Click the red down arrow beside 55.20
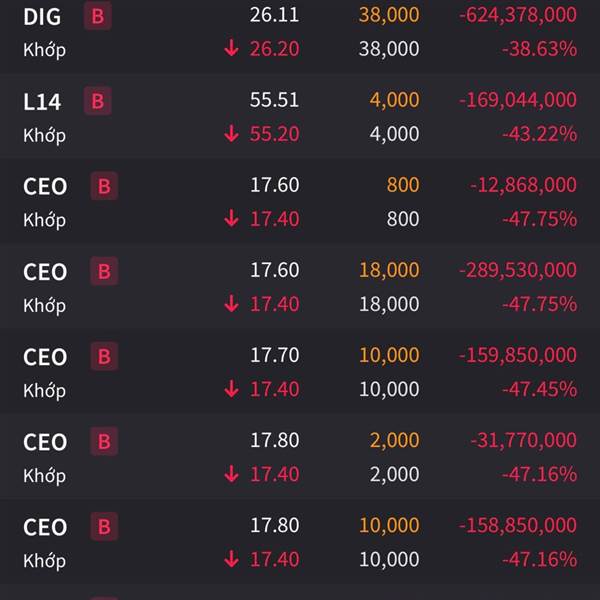The height and width of the screenshot is (600, 600). [232, 134]
